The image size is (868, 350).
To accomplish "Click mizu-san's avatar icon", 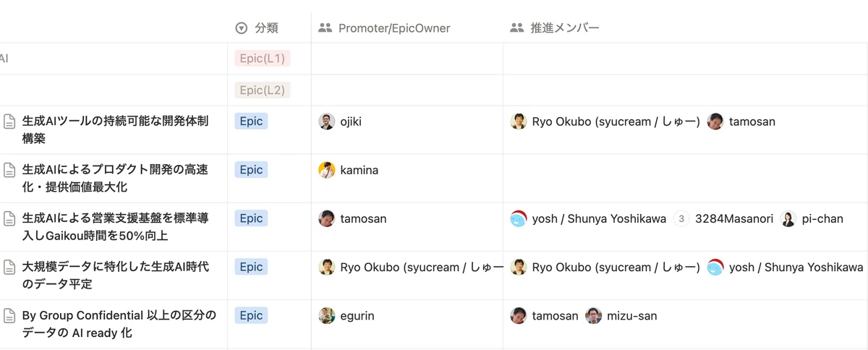I will click(594, 315).
